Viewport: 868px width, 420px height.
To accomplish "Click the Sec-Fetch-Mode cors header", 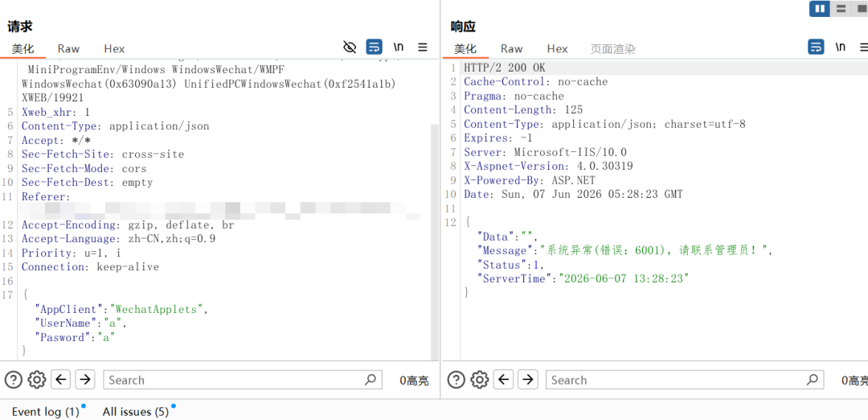I will coord(84,168).
